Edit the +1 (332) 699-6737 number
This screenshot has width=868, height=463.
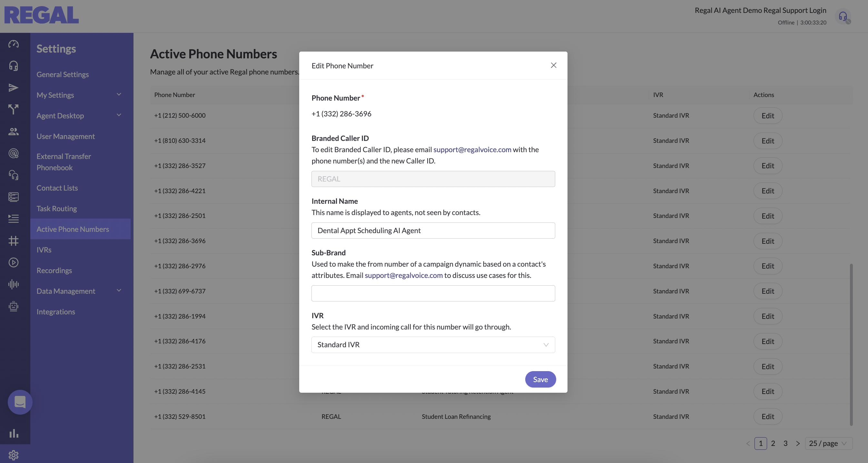[768, 291]
